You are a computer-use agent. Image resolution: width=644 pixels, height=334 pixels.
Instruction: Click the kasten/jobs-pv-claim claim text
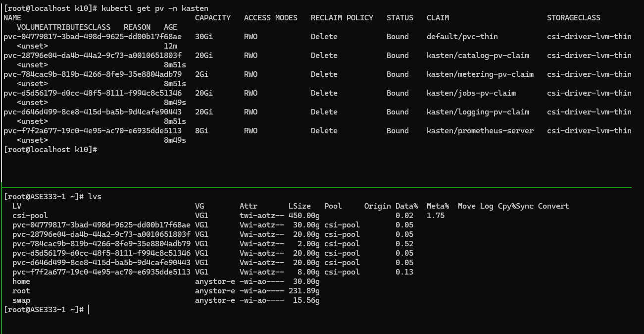pos(471,93)
